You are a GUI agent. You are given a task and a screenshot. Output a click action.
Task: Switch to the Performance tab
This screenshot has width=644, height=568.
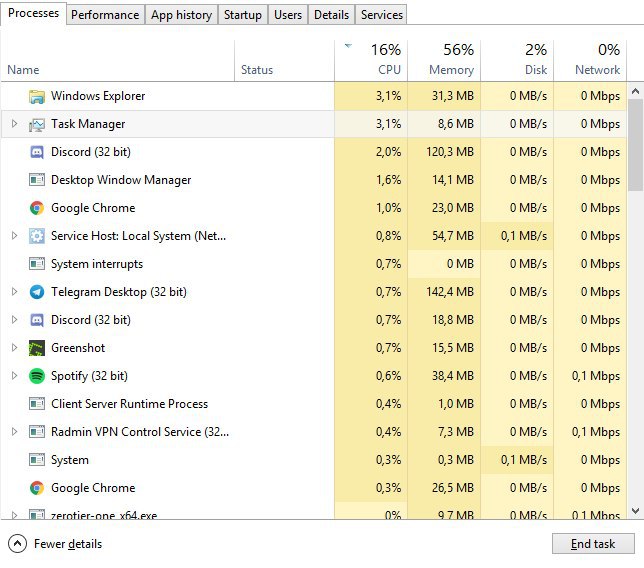pos(105,15)
